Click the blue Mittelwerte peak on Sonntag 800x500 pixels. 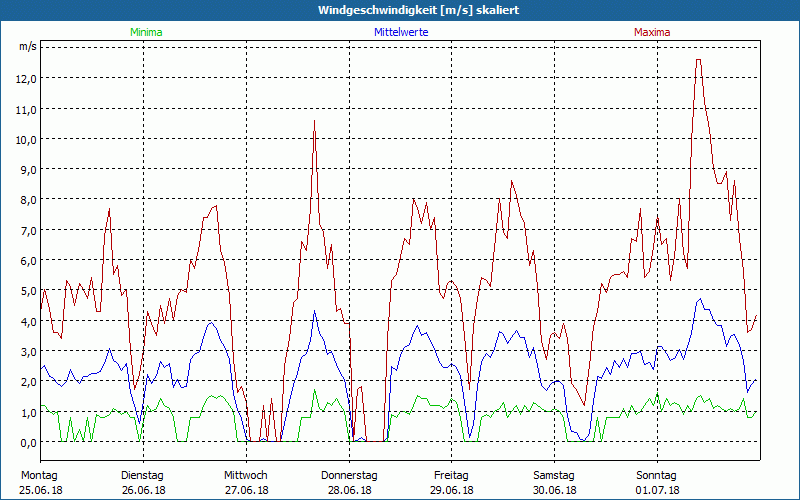[x=700, y=299]
